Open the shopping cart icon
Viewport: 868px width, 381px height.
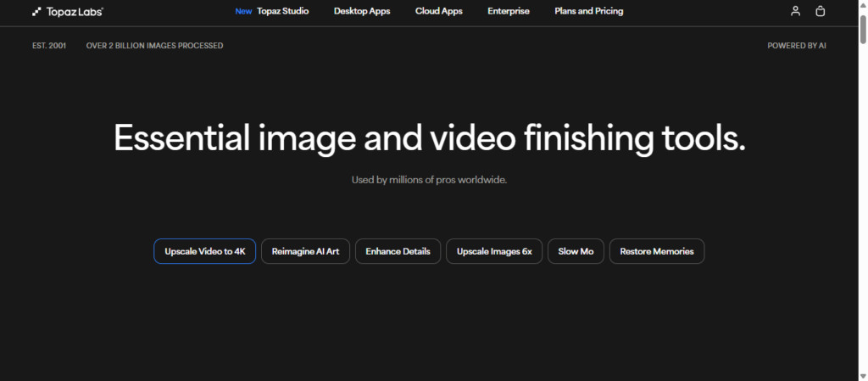coord(820,12)
